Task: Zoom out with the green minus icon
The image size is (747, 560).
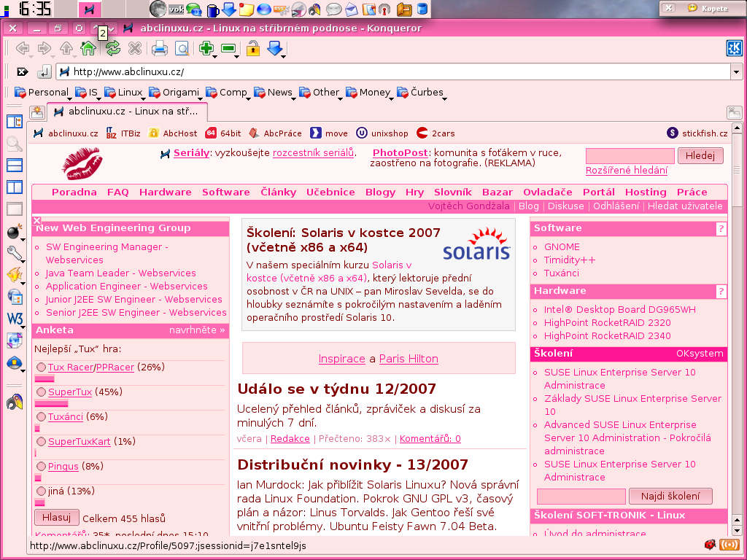Action: 228,48
